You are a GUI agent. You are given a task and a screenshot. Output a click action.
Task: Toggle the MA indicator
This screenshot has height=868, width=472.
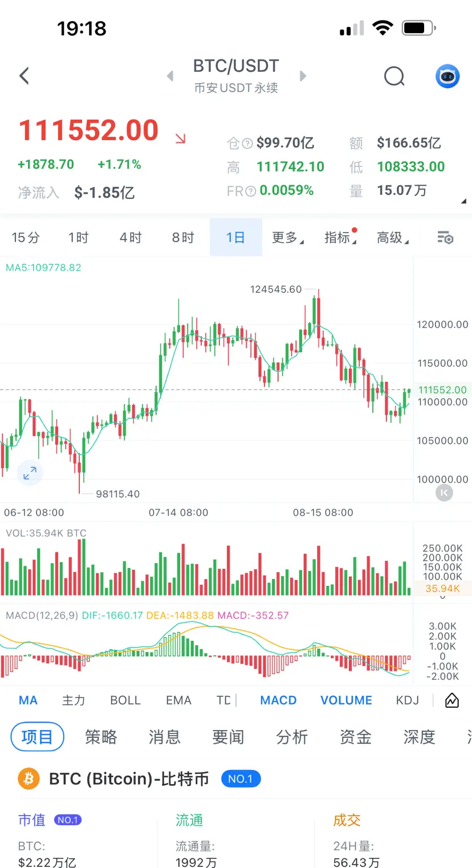(28, 700)
